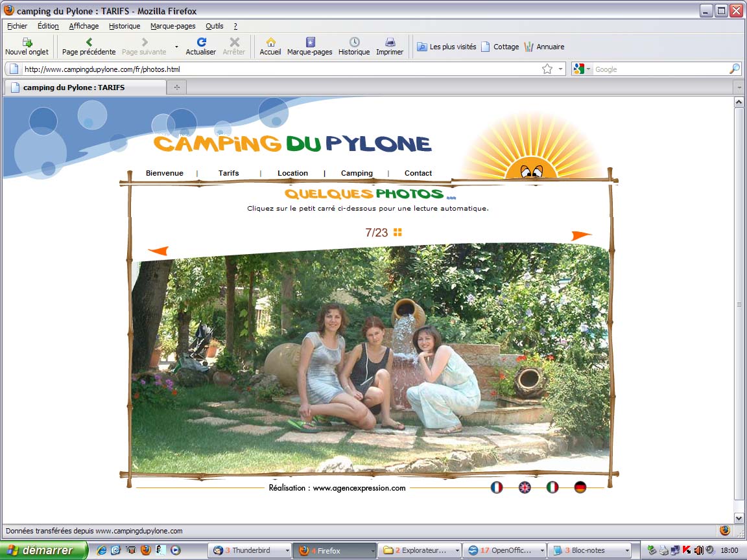Click the photo counter 7/23
Viewport: 747px width, 560px height.
click(376, 233)
